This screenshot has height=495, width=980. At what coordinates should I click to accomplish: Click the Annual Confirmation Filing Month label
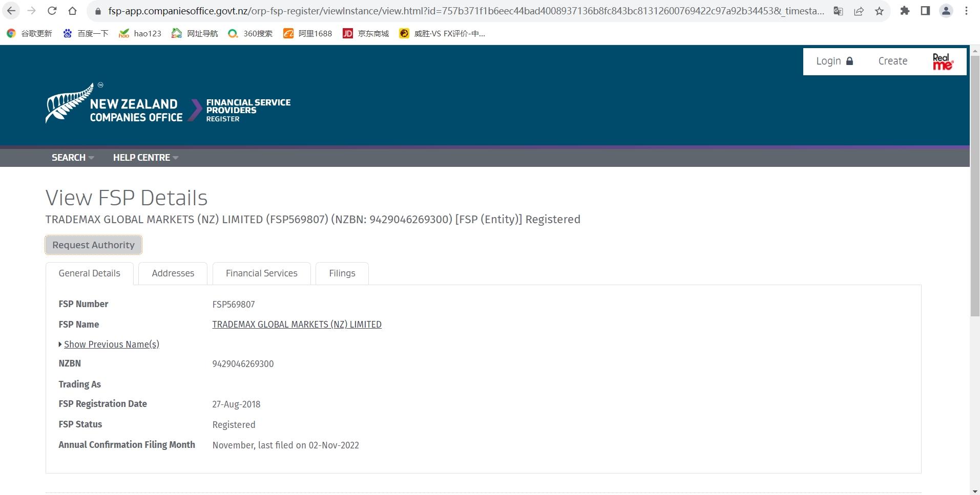[x=127, y=445]
